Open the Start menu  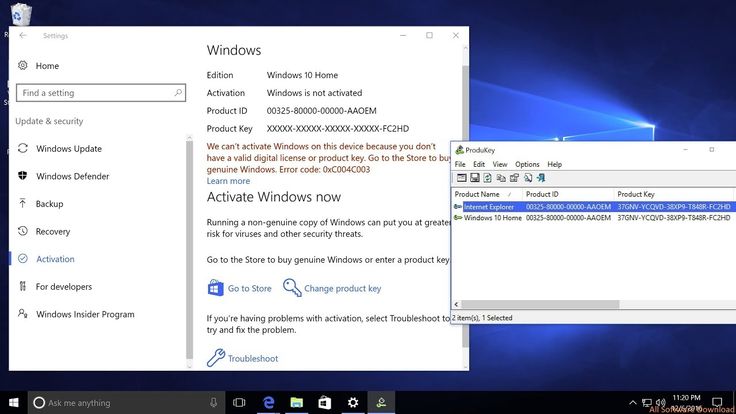14,402
